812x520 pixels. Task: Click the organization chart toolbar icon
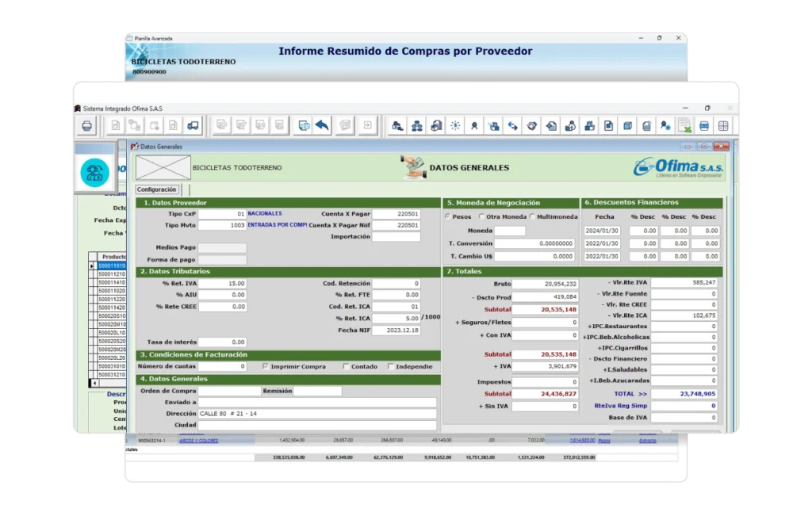click(x=417, y=126)
